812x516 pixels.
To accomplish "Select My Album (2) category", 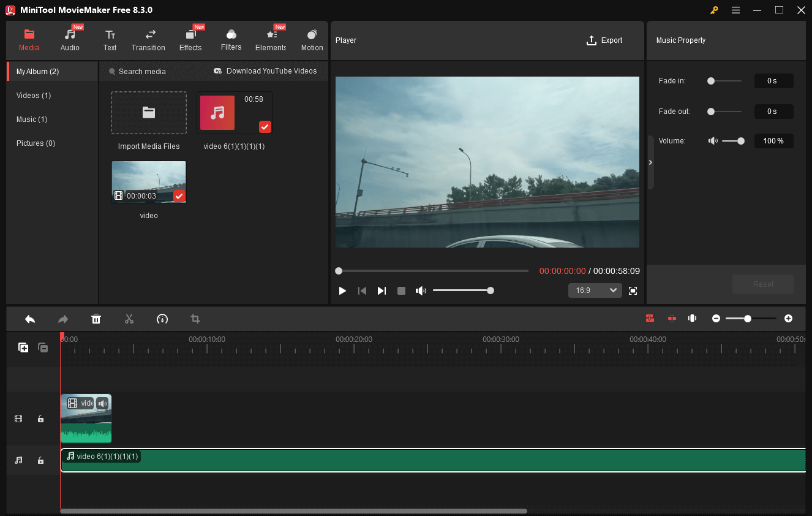I will [x=52, y=72].
